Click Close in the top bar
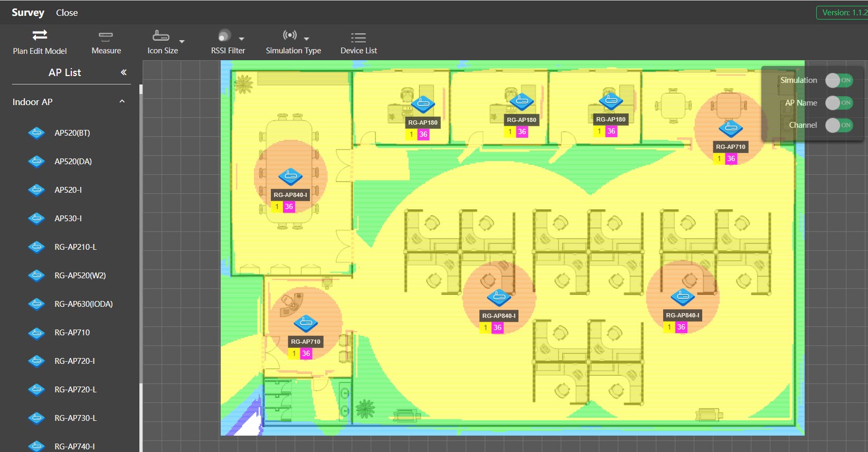The width and height of the screenshot is (868, 452). click(x=67, y=13)
